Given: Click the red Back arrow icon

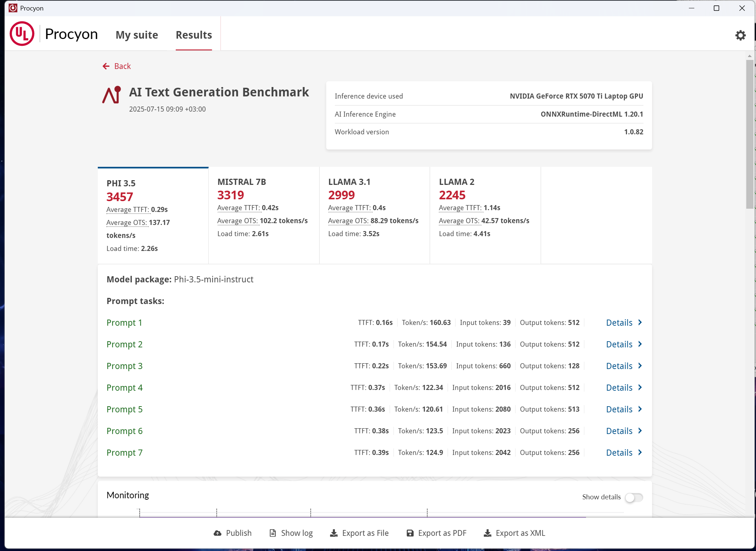Looking at the screenshot, I should (106, 66).
